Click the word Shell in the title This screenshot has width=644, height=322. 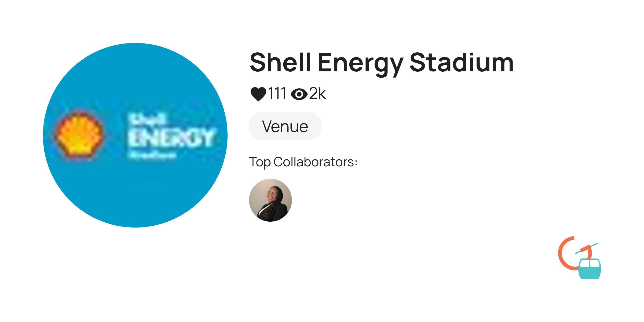[280, 63]
